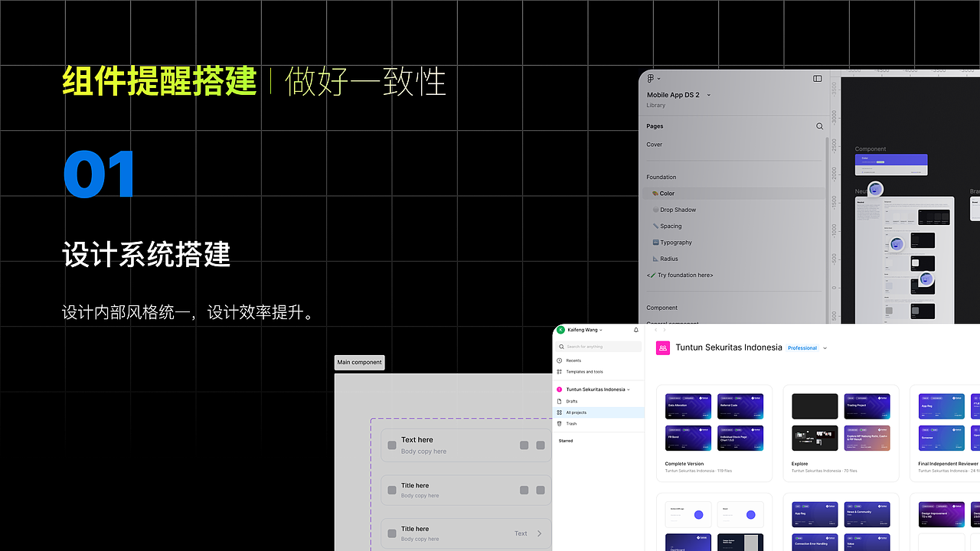Click the forward navigation arrow in the file browser

pos(663,330)
